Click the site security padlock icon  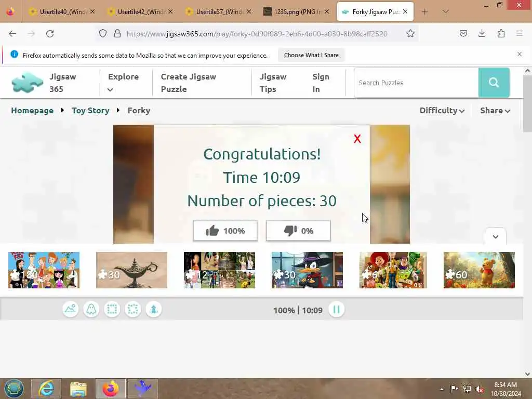(117, 34)
